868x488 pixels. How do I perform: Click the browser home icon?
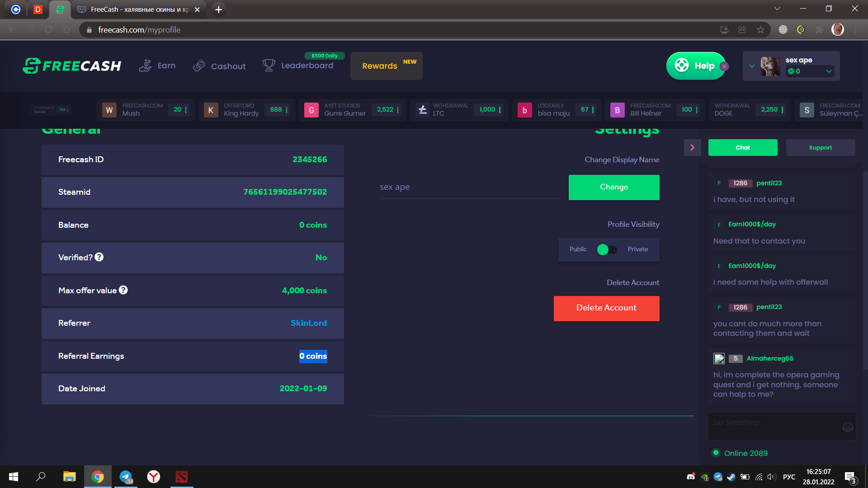click(x=67, y=30)
